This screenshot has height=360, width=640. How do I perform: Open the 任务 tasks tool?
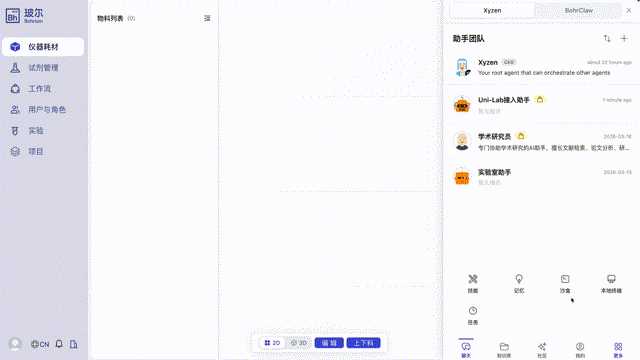[x=473, y=316]
